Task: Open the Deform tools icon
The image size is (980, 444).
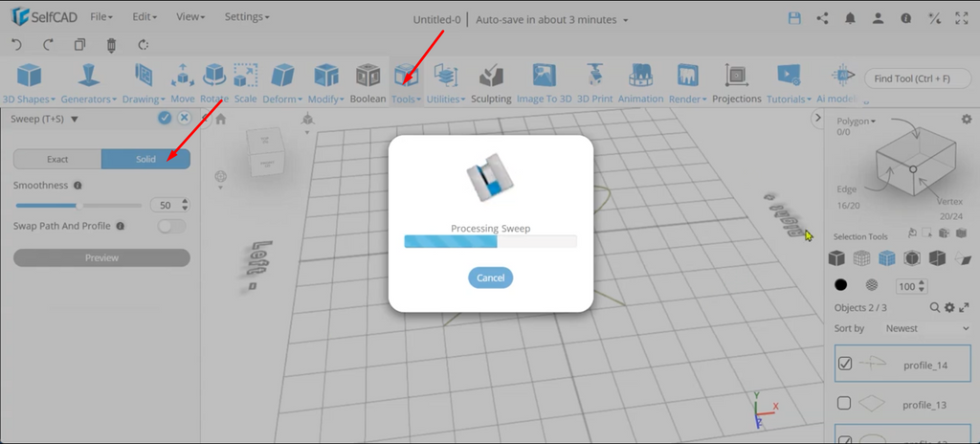Action: (282, 76)
